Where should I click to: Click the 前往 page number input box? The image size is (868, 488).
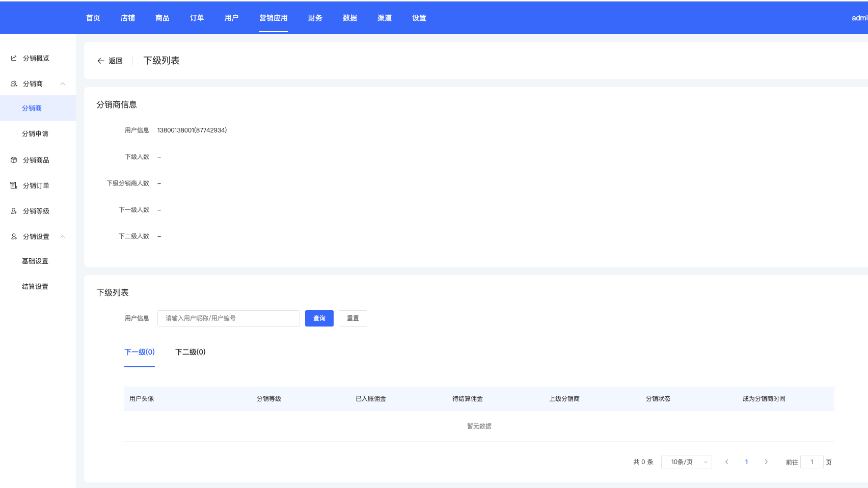(811, 462)
